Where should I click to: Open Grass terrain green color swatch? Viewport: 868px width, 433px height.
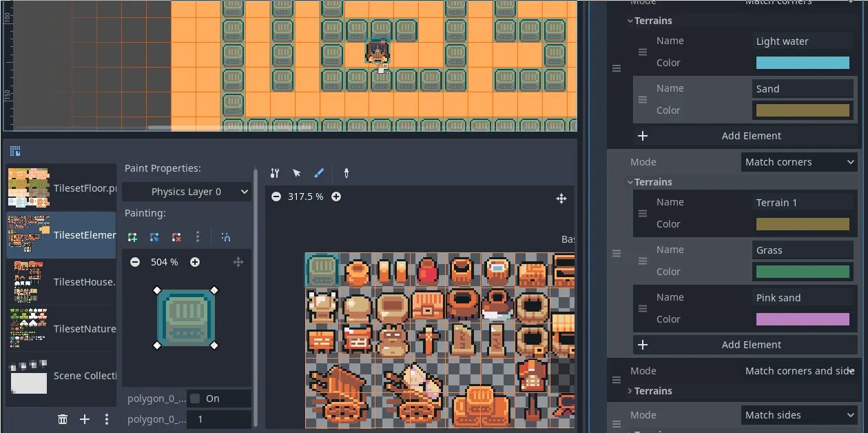803,272
